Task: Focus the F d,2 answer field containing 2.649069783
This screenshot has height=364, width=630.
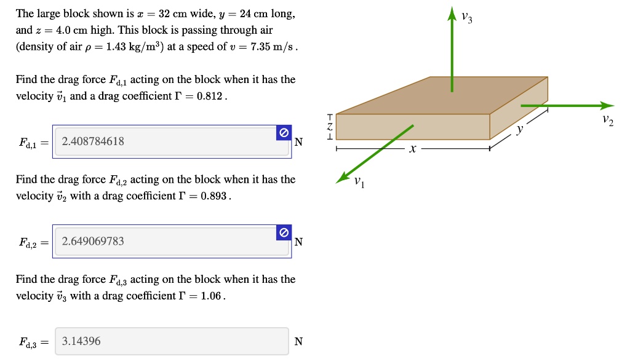Action: tap(172, 242)
